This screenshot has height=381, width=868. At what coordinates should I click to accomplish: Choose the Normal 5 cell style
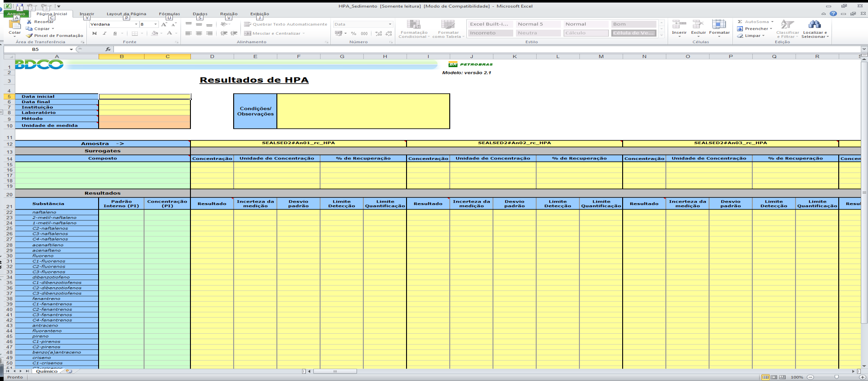(x=538, y=24)
